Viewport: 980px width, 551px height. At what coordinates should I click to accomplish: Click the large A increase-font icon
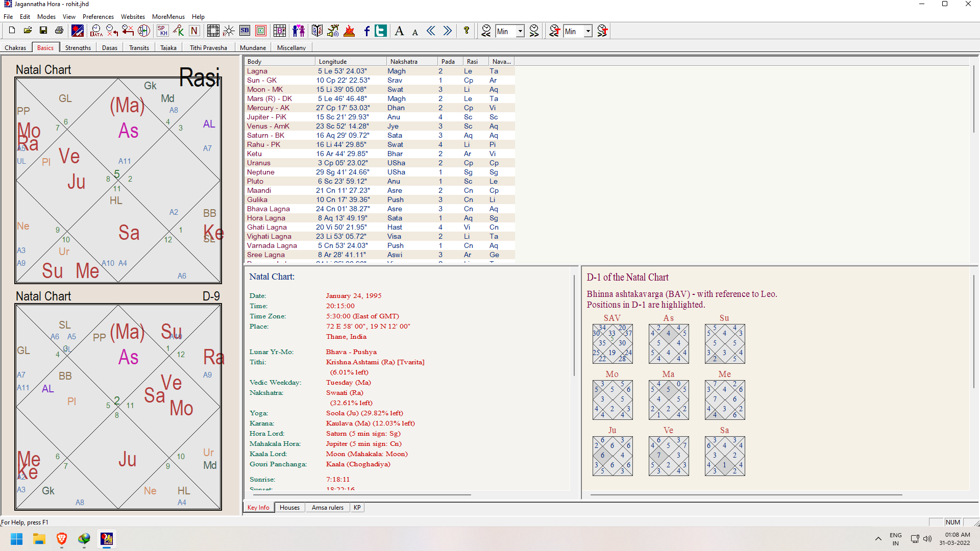(399, 31)
